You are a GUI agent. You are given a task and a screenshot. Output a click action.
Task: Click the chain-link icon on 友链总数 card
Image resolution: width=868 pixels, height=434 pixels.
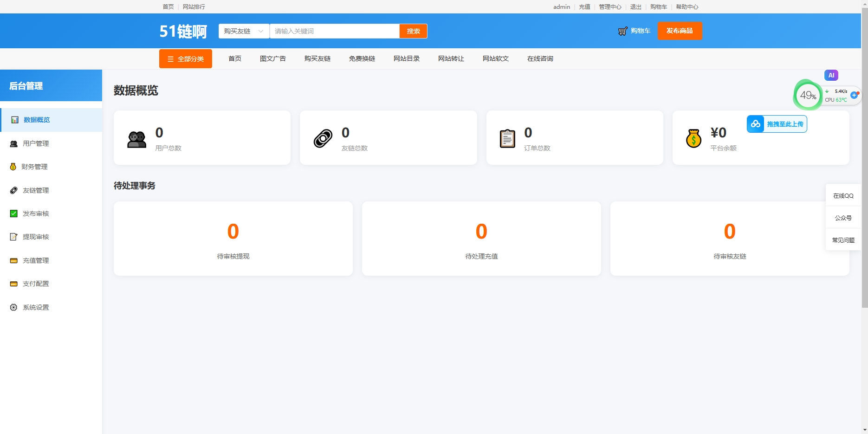click(323, 138)
